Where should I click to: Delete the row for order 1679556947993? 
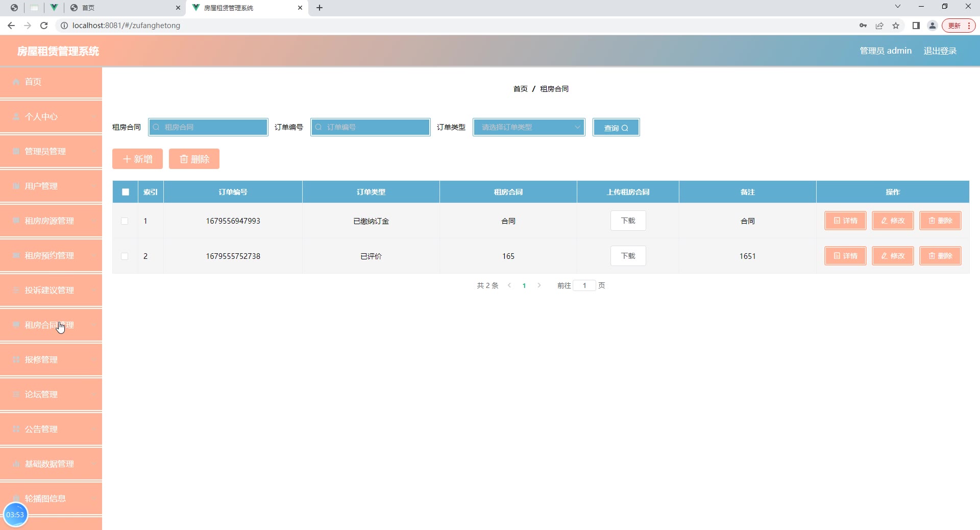point(940,221)
